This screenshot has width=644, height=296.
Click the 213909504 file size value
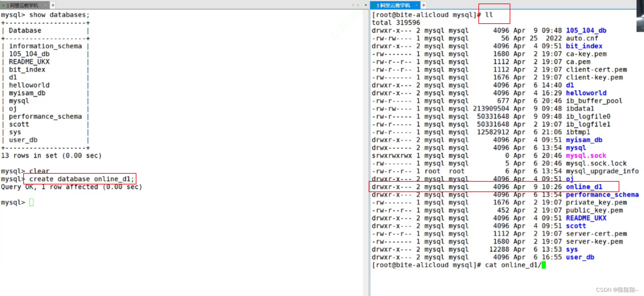(491, 109)
